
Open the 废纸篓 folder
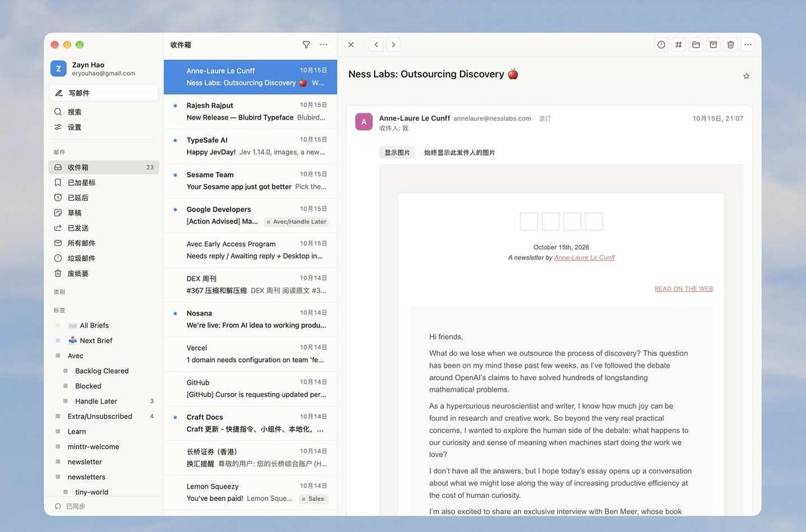[x=104, y=273]
